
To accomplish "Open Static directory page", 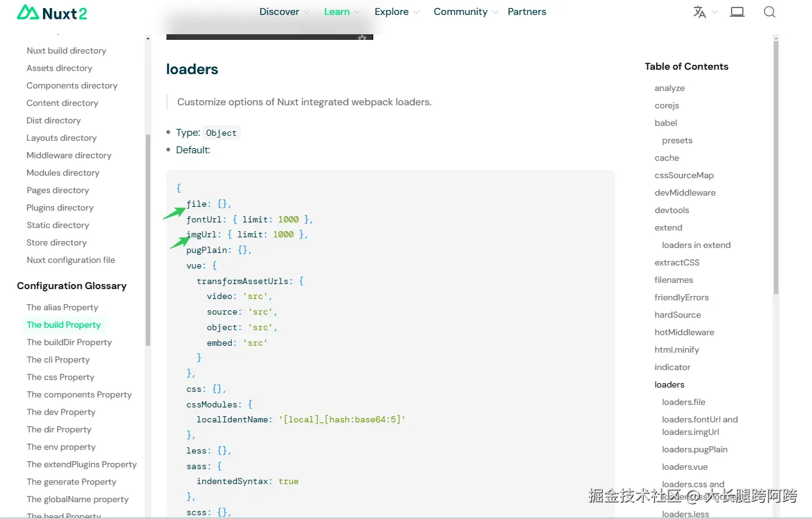I will [x=58, y=225].
